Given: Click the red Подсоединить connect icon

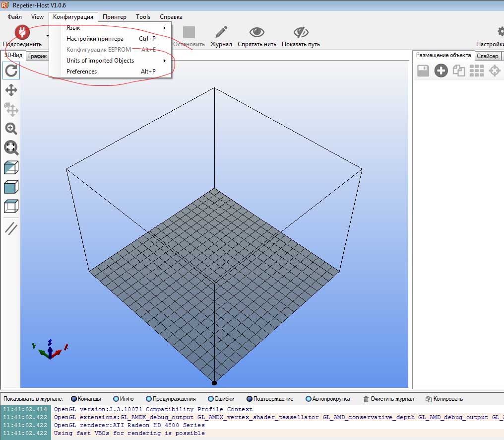Looking at the screenshot, I should pos(22,32).
